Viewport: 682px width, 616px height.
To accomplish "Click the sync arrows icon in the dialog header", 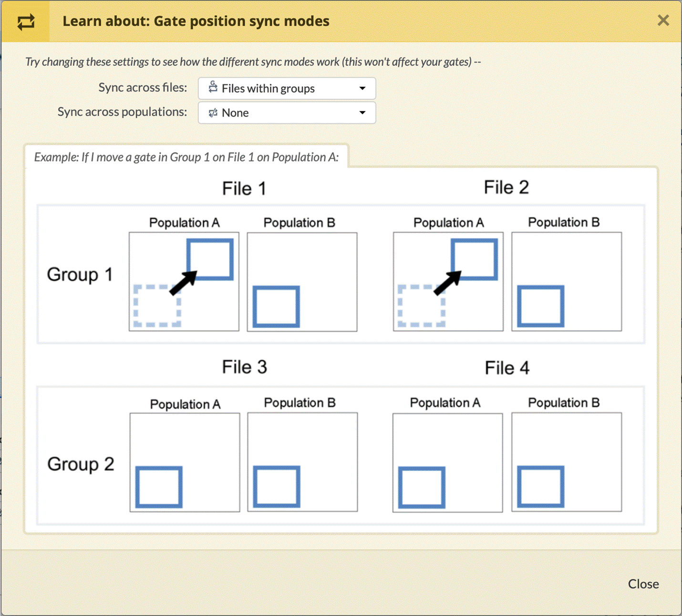I will pyautogui.click(x=26, y=22).
